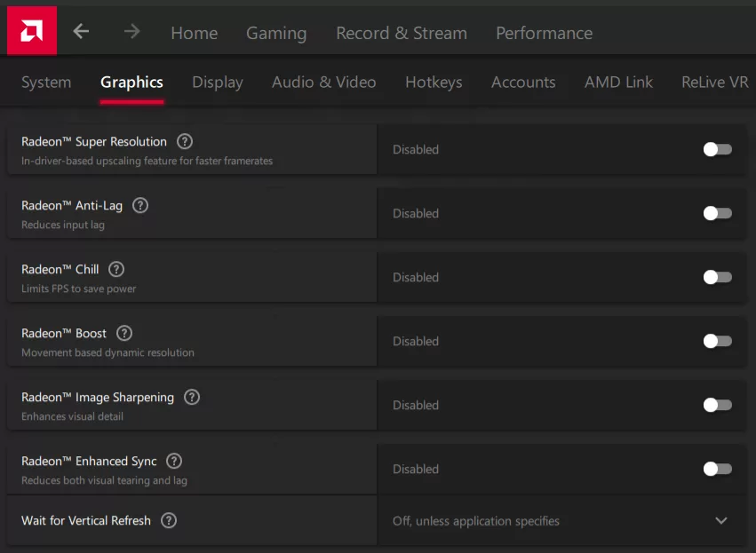Click the Radeon Image Sharpening label
The image size is (756, 553).
coord(98,398)
